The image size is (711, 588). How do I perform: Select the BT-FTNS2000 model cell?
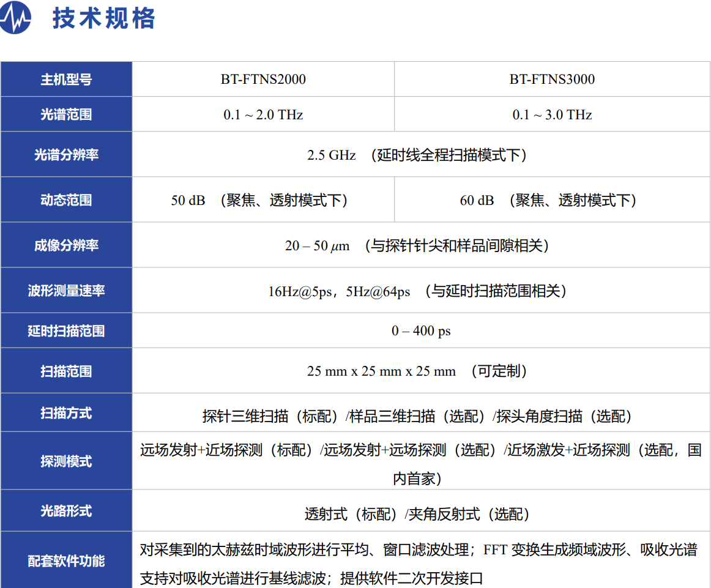[x=264, y=80]
